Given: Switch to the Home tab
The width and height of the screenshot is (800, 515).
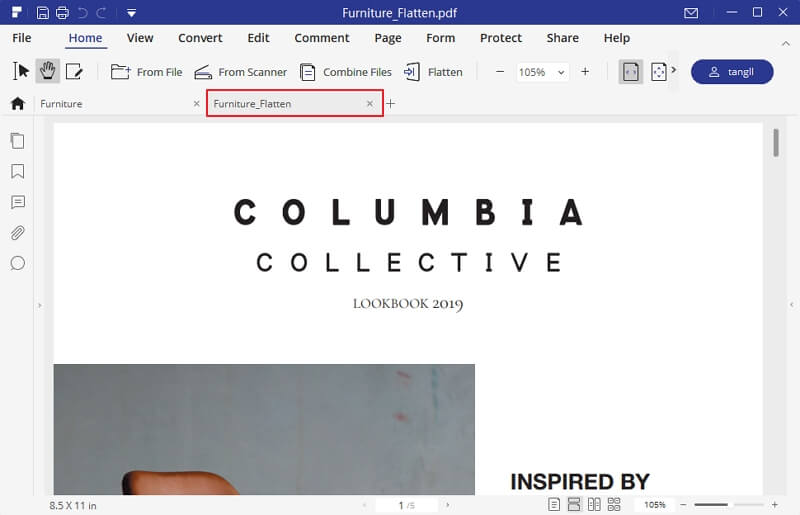Looking at the screenshot, I should 85,38.
